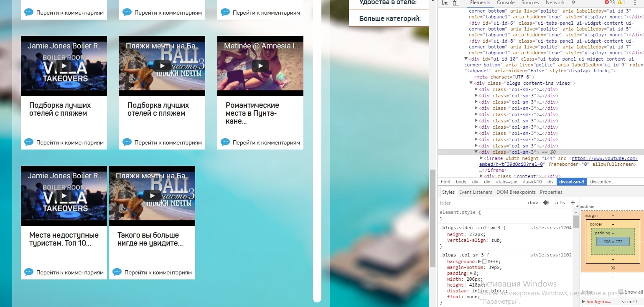Add a new style rule with plus icon

573,203
